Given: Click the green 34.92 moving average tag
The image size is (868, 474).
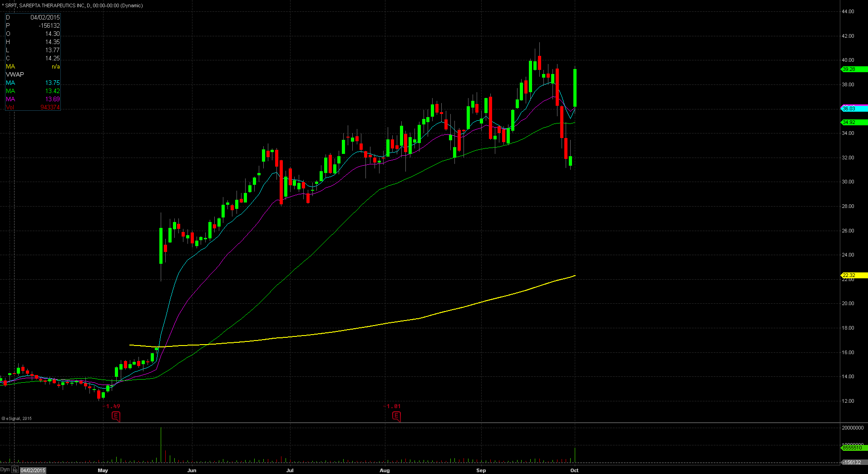Looking at the screenshot, I should [x=854, y=122].
